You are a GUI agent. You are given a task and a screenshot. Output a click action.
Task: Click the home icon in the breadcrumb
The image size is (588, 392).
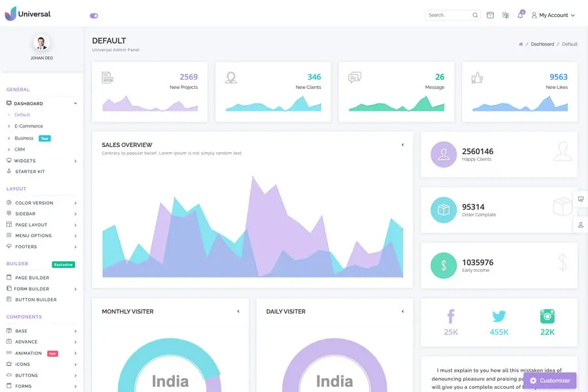521,44
